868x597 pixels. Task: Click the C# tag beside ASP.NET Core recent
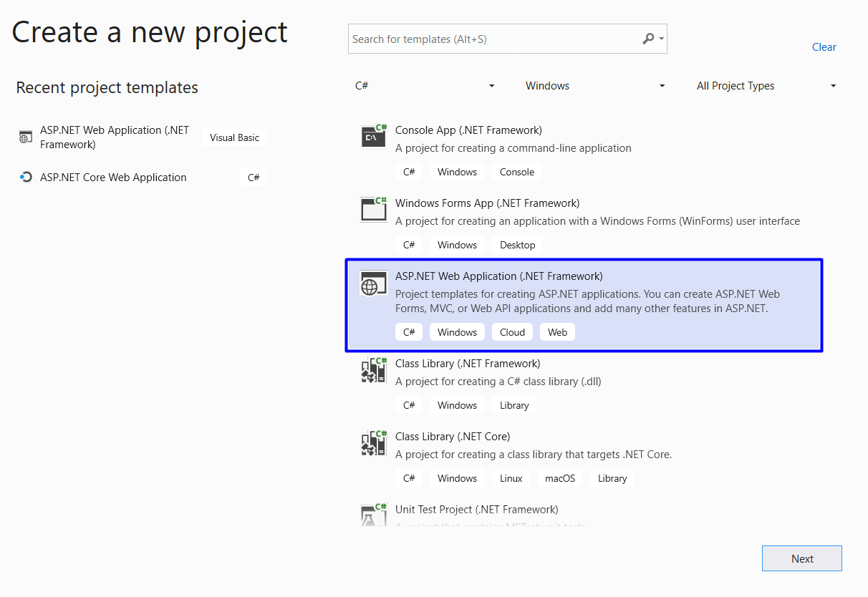coord(254,178)
